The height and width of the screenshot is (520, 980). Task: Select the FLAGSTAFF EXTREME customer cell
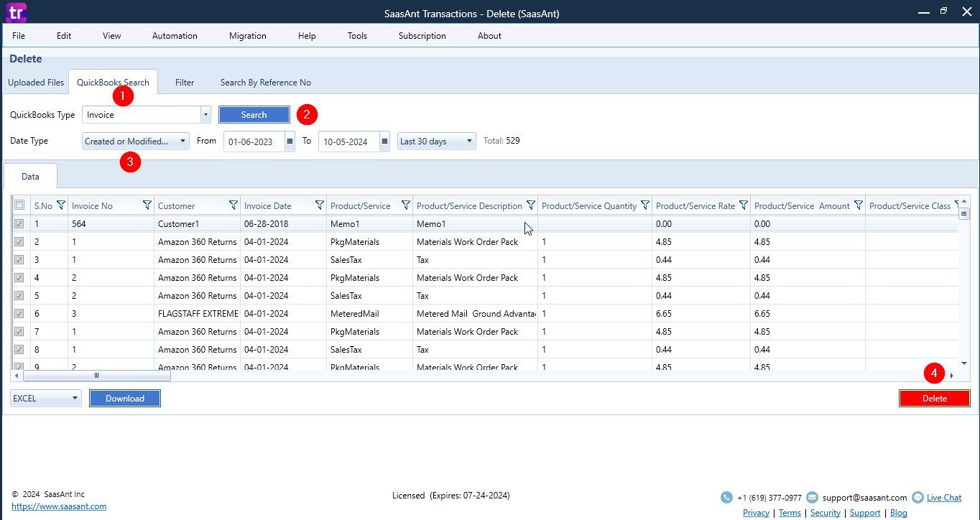tap(197, 313)
